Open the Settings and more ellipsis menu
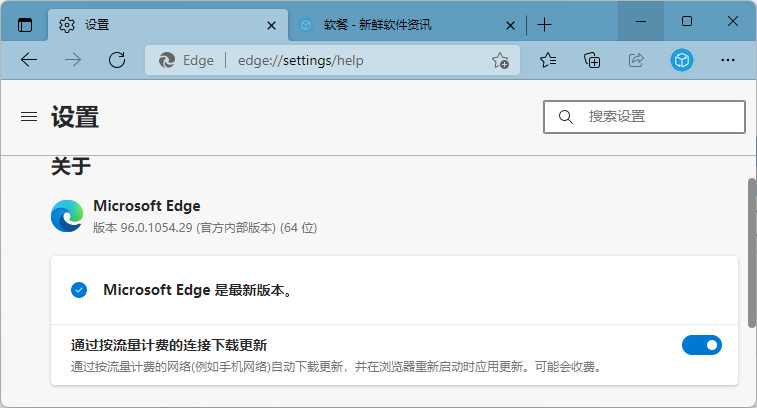The height and width of the screenshot is (408, 757). pyautogui.click(x=727, y=60)
